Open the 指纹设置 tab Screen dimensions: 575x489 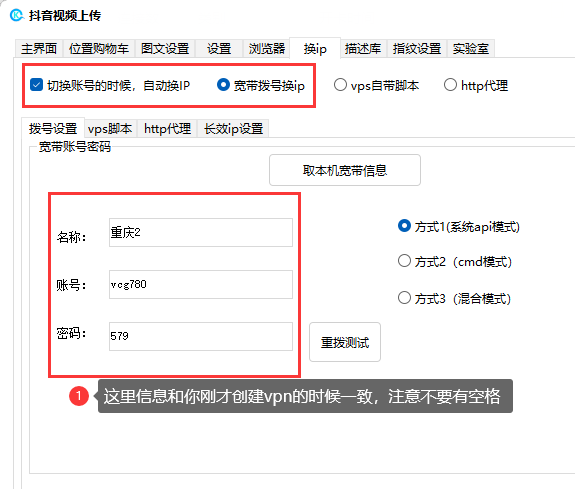[x=417, y=48]
